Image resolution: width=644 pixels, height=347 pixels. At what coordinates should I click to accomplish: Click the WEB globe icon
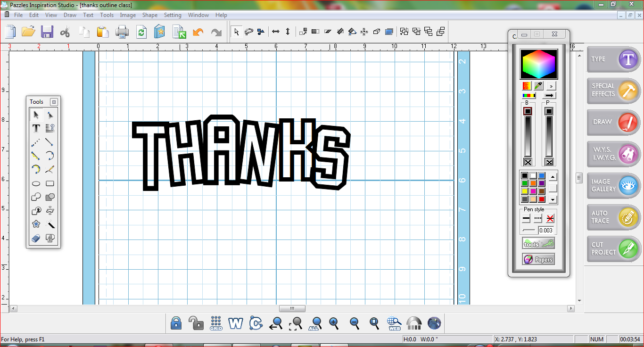[x=394, y=323]
